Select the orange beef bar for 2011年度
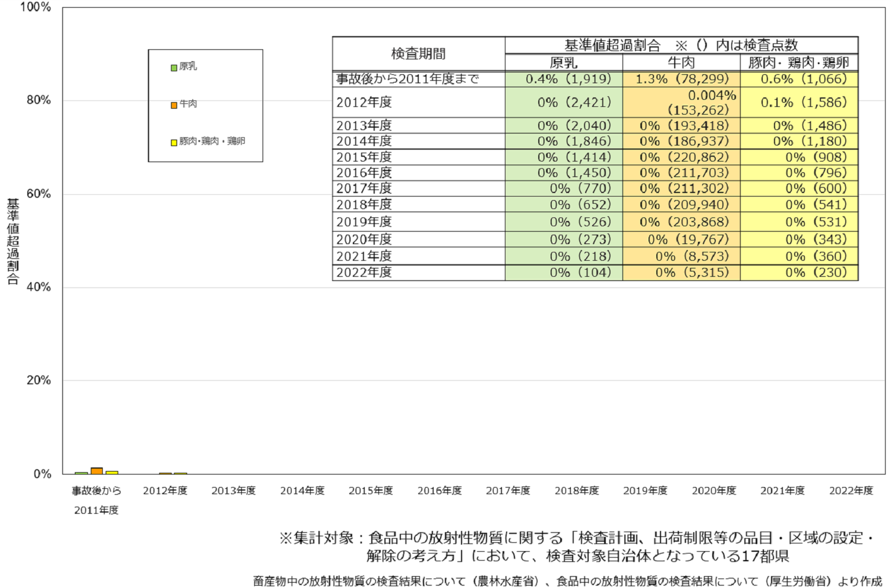 pos(97,471)
